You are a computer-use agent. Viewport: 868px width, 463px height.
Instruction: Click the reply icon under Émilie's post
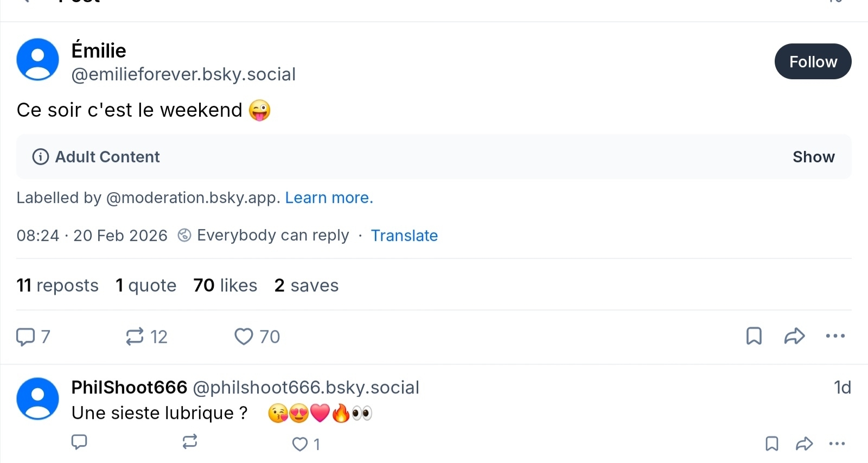(25, 337)
